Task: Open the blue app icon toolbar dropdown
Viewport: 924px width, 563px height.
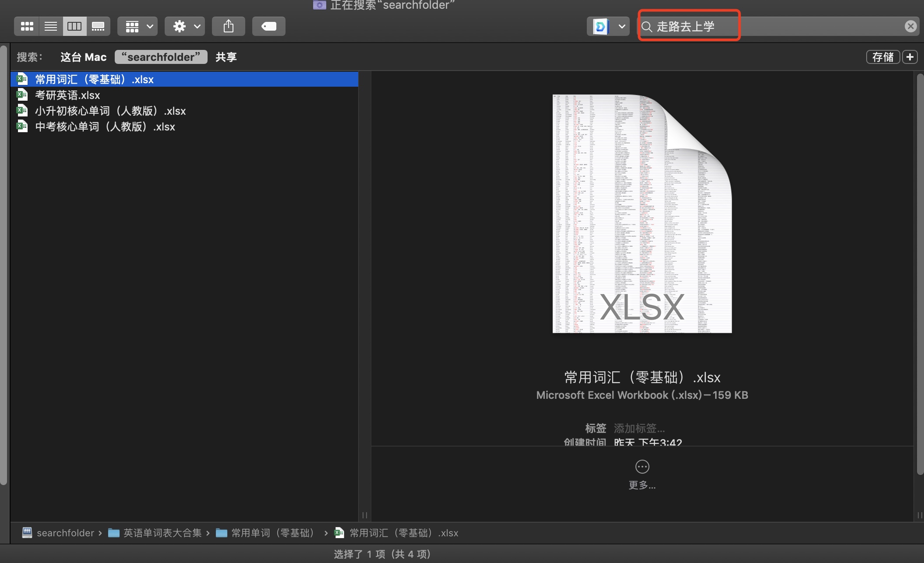Action: (x=608, y=26)
